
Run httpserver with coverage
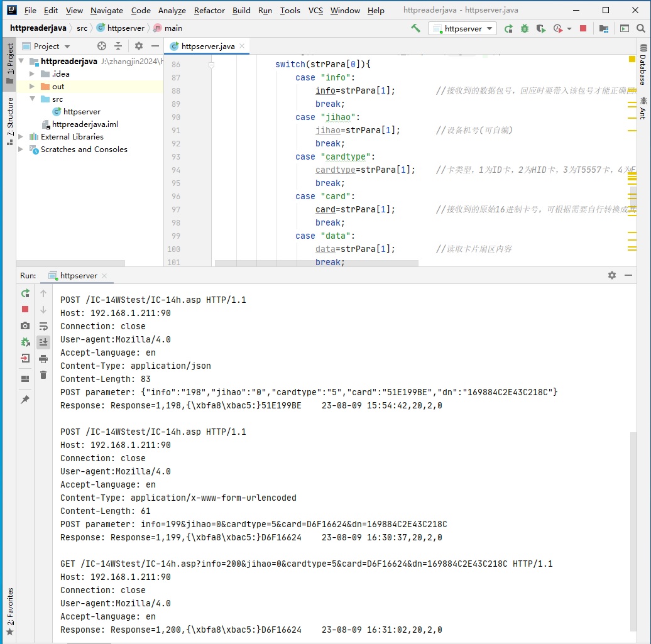click(540, 28)
